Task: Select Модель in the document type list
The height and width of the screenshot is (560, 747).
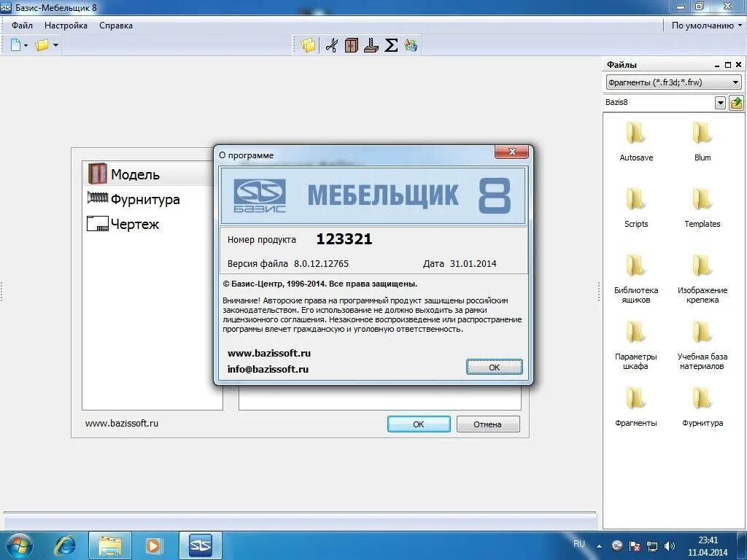Action: pos(149,174)
